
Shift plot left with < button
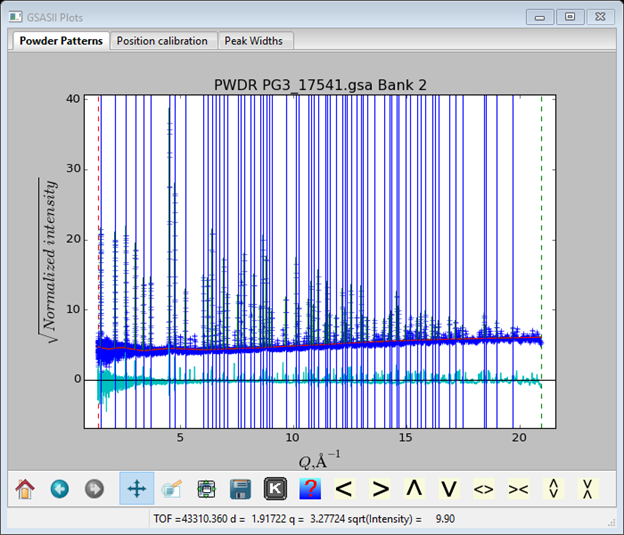(344, 489)
